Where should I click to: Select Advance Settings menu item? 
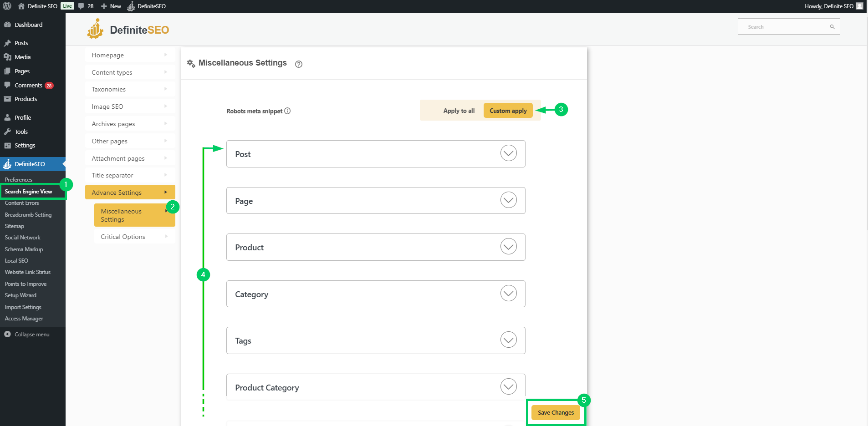[130, 192]
